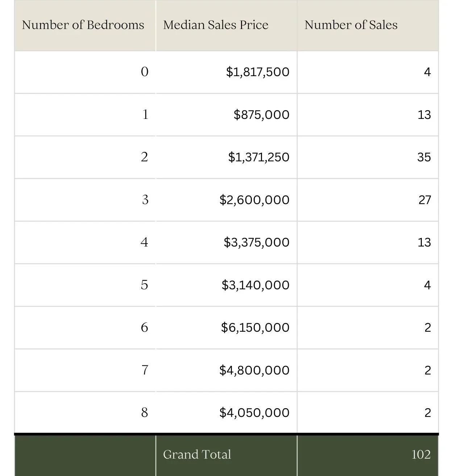Select the 8 bedrooms row label
453x476 pixels.
145,413
